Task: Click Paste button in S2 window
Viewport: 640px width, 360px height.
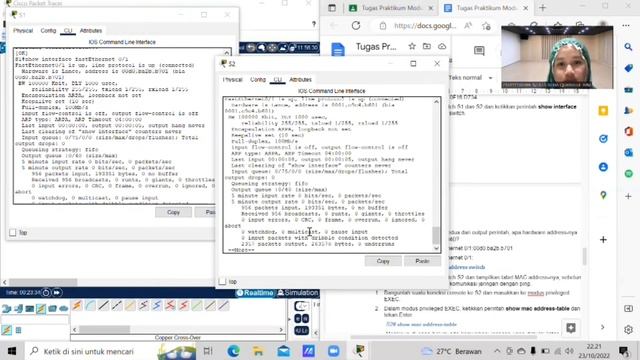Action: (422, 261)
